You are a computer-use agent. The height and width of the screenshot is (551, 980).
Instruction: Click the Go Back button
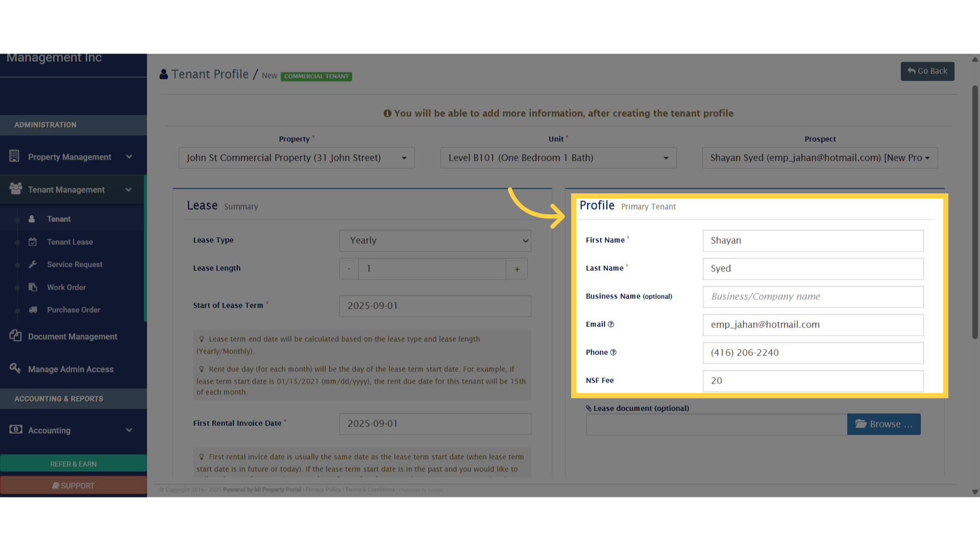tap(927, 71)
